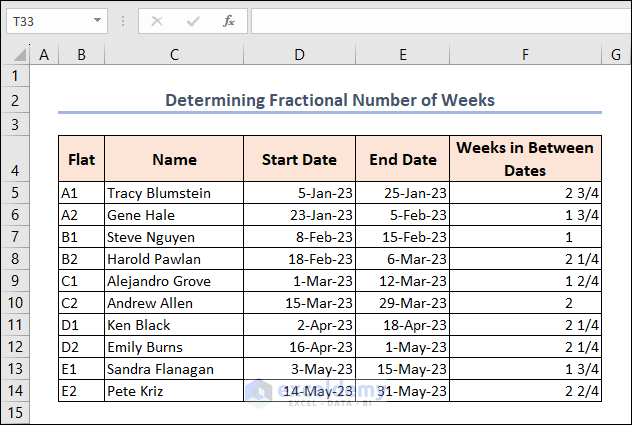632x425 pixels.
Task: Click the Cancel (X) formula bar icon
Action: 157,21
